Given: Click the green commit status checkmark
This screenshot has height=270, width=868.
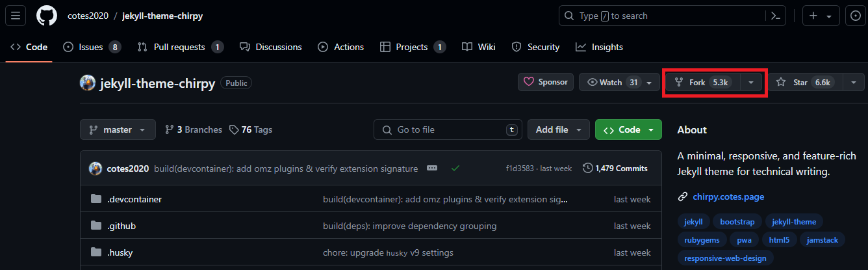Looking at the screenshot, I should click(x=455, y=168).
